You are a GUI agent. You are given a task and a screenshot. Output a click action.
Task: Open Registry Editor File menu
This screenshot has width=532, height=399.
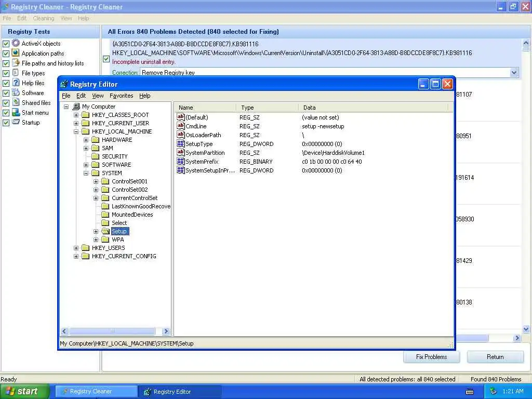66,96
